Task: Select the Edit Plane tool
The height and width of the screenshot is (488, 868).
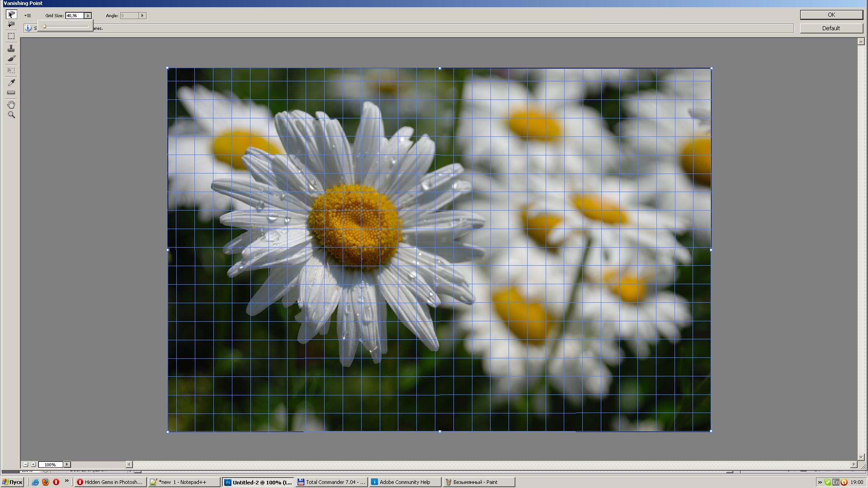Action: tap(11, 14)
